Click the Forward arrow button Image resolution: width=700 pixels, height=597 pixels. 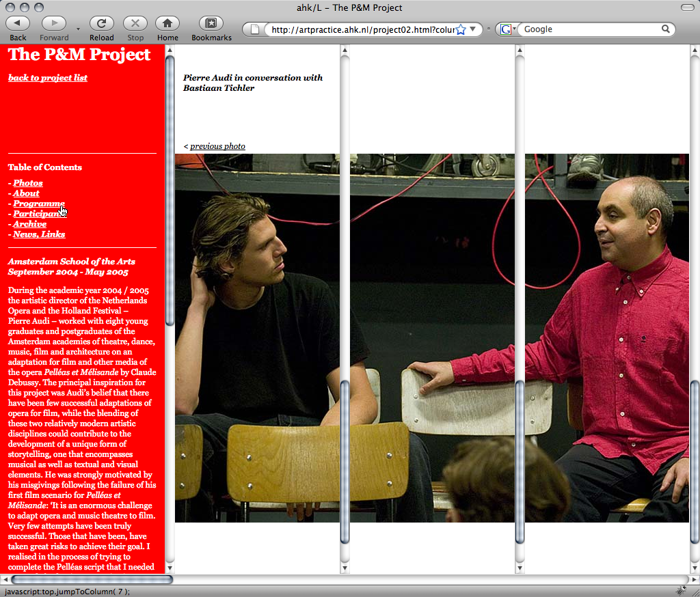point(54,23)
